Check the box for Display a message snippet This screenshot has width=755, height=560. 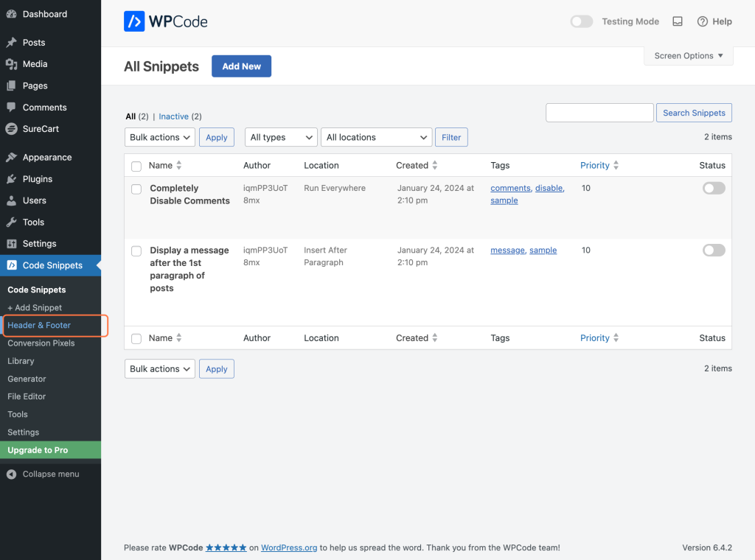(x=136, y=251)
